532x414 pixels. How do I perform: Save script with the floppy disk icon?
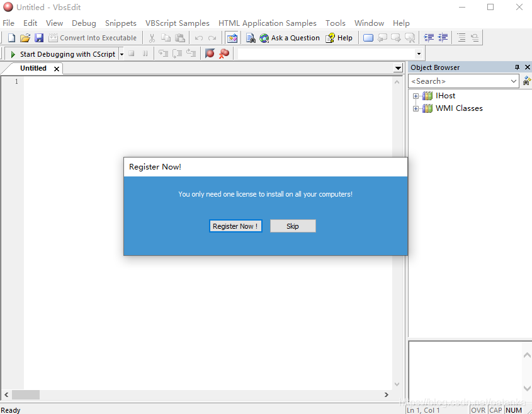point(39,38)
